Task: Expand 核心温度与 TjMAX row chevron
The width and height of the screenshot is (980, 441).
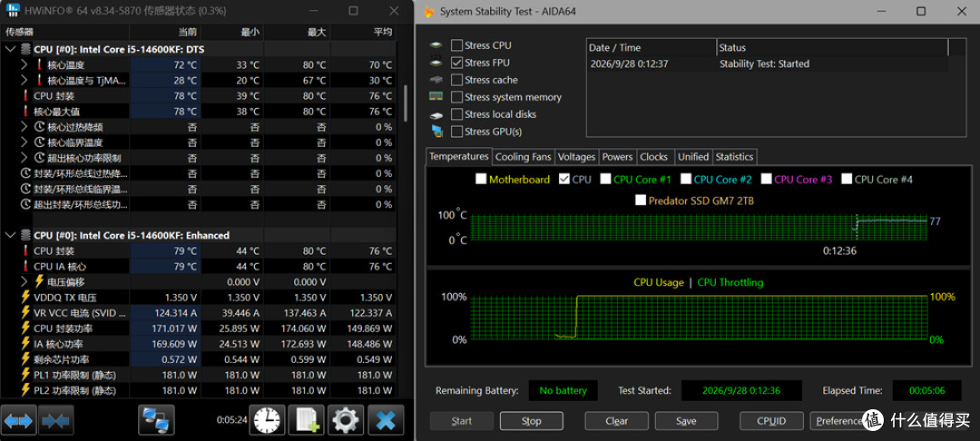Action: [x=24, y=80]
